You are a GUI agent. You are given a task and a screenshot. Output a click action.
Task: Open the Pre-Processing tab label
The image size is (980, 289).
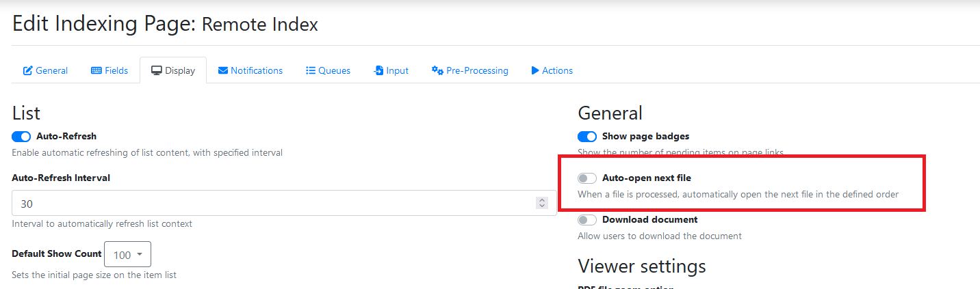click(x=477, y=71)
